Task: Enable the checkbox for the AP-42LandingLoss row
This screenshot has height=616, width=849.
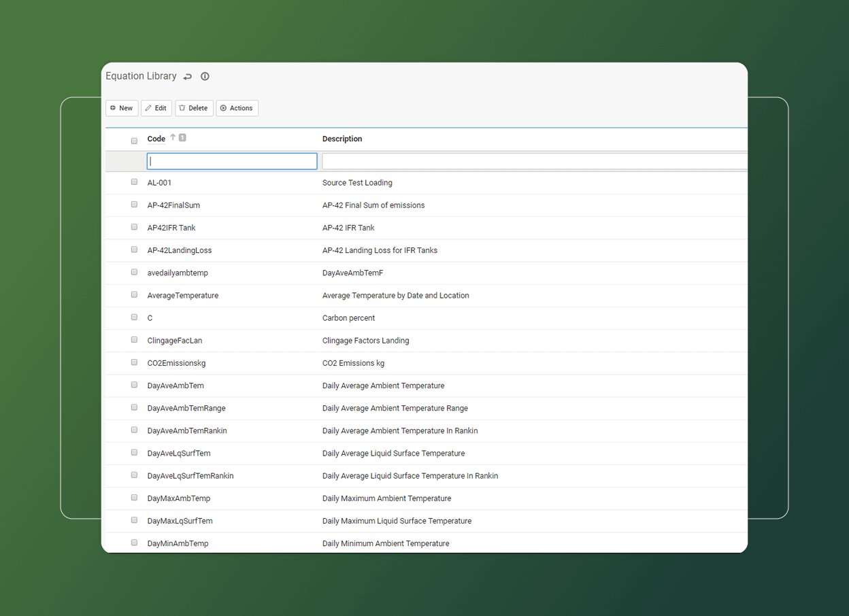Action: tap(134, 250)
